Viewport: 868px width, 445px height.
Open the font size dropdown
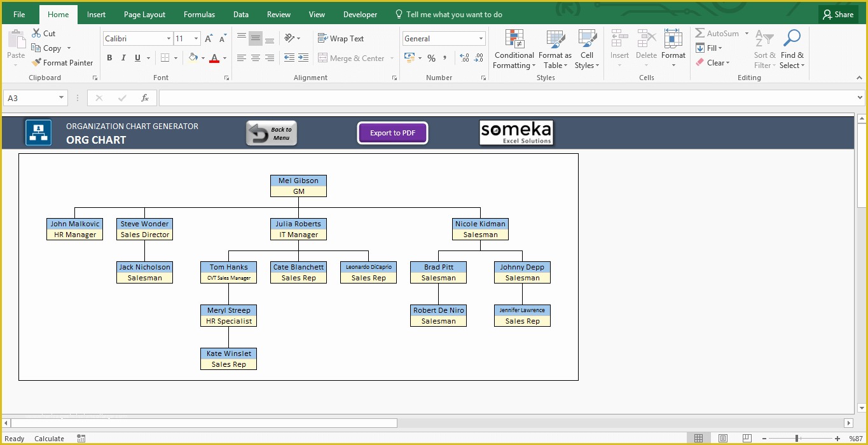coord(196,39)
